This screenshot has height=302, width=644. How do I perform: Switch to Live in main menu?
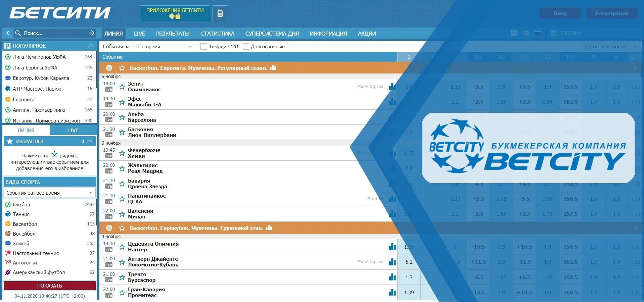click(139, 34)
